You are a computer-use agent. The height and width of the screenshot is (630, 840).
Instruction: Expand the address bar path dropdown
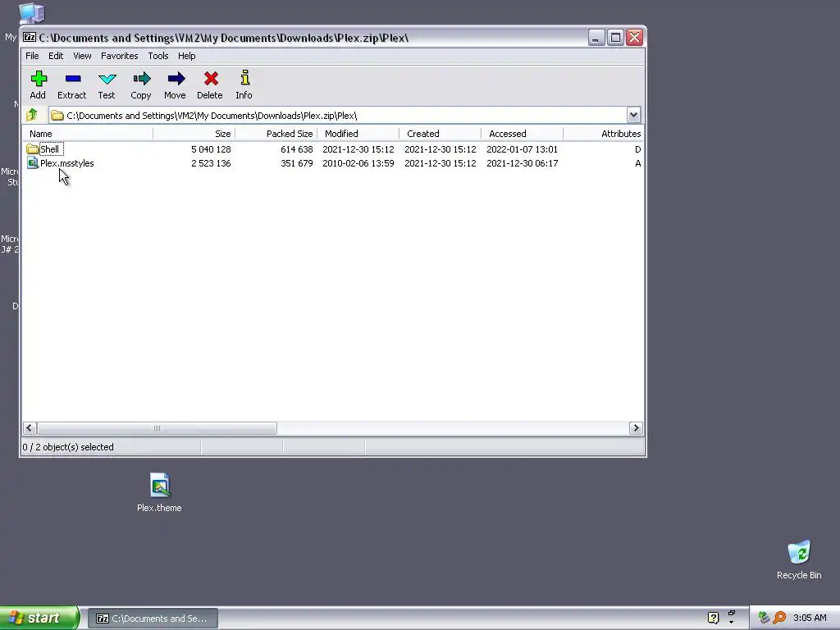pos(633,115)
